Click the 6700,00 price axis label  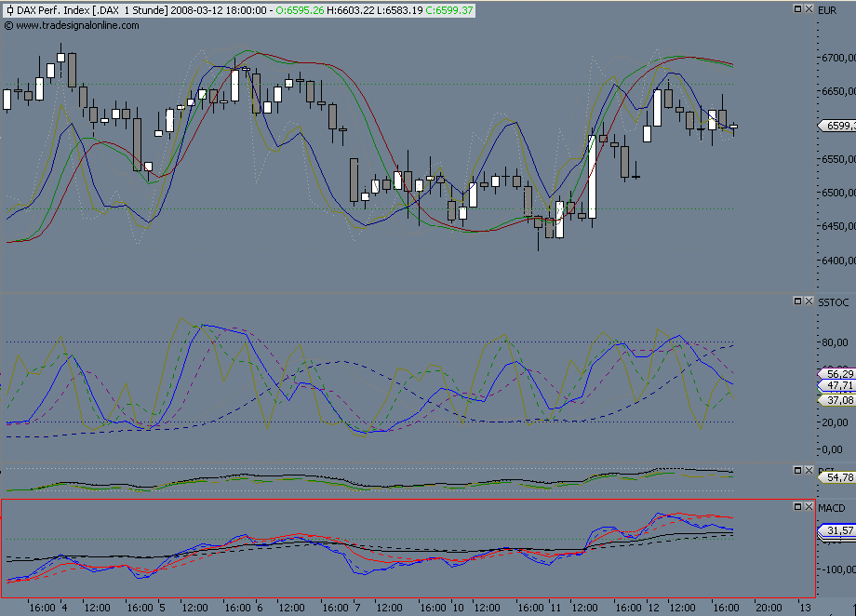(838, 58)
